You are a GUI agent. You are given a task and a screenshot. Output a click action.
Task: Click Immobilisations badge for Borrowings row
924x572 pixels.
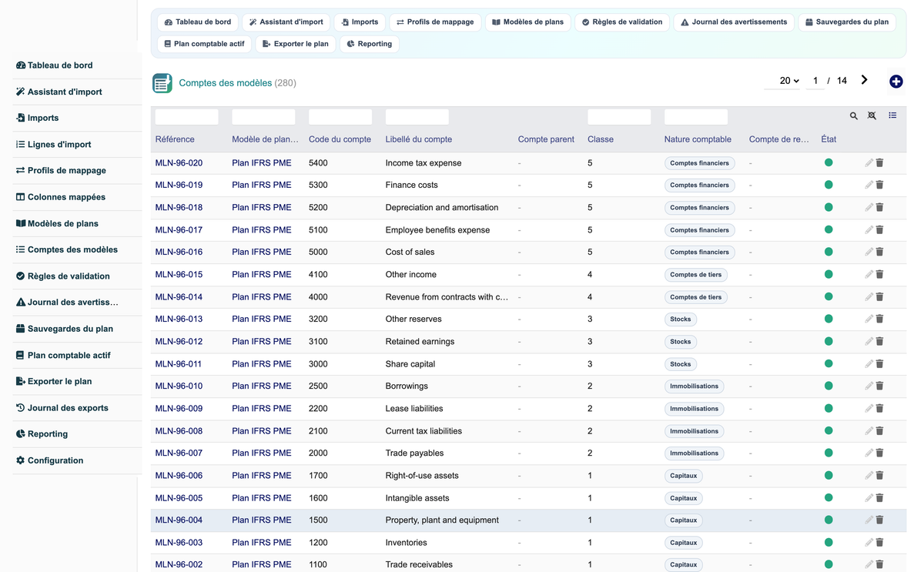[x=694, y=386]
